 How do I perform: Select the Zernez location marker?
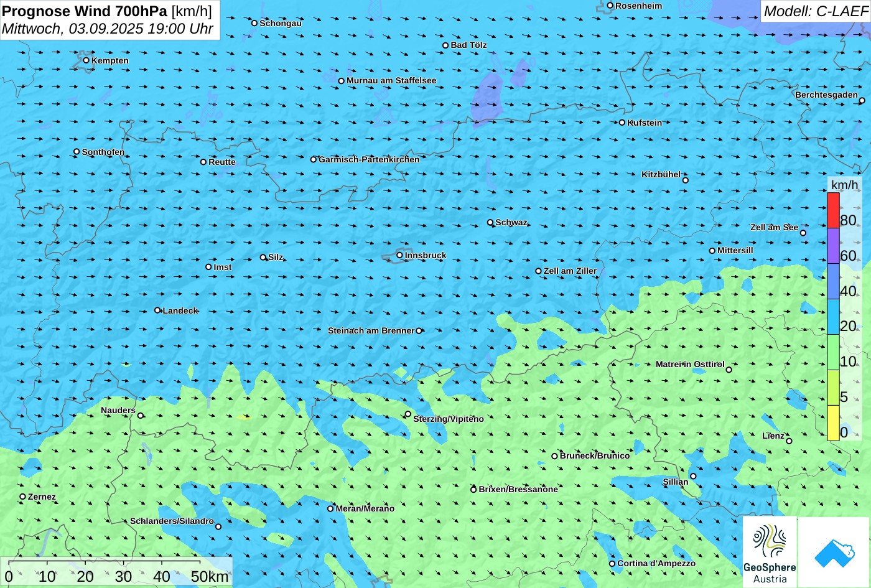point(22,497)
